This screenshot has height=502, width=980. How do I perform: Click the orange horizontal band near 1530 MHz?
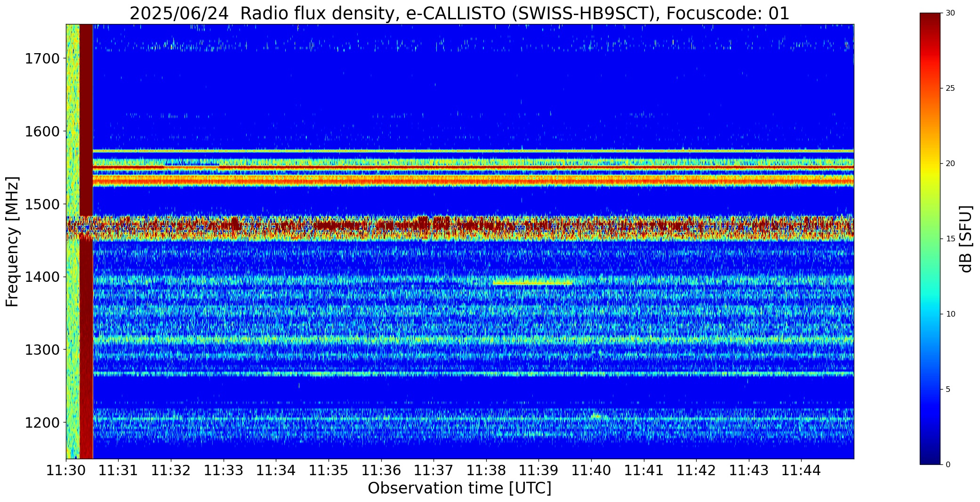click(x=473, y=180)
